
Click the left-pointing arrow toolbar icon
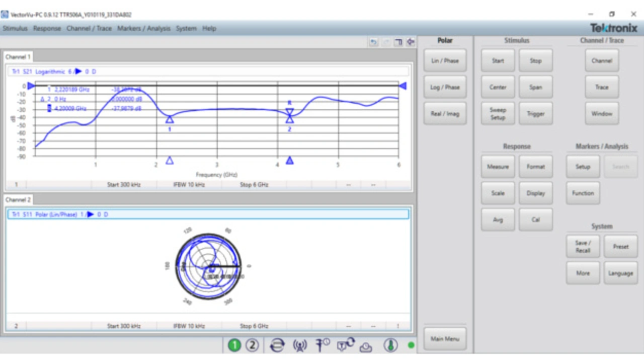411,42
